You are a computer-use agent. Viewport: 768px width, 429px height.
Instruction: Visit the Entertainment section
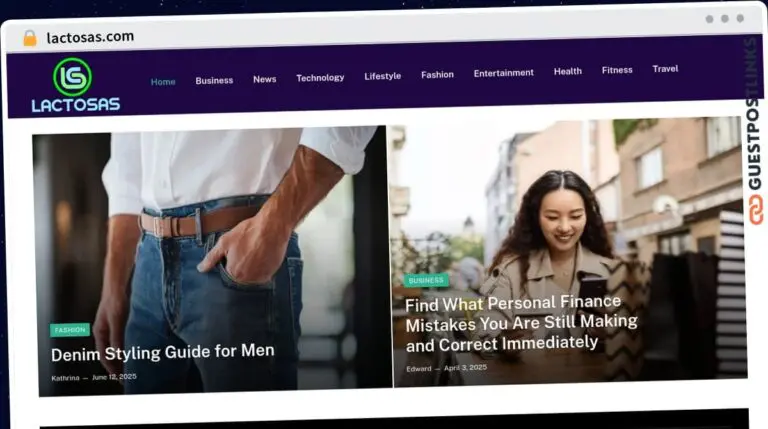[503, 73]
